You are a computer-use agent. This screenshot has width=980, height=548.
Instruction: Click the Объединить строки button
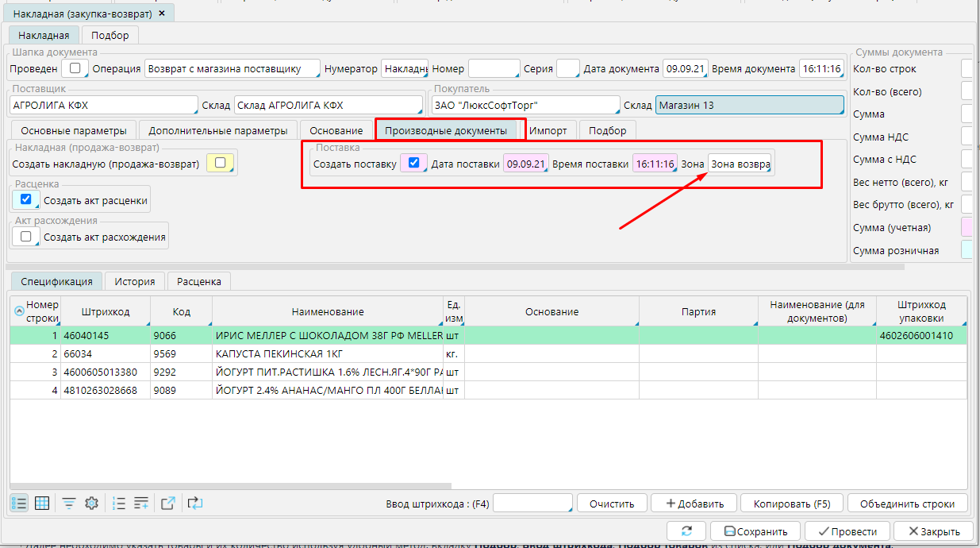(x=908, y=504)
